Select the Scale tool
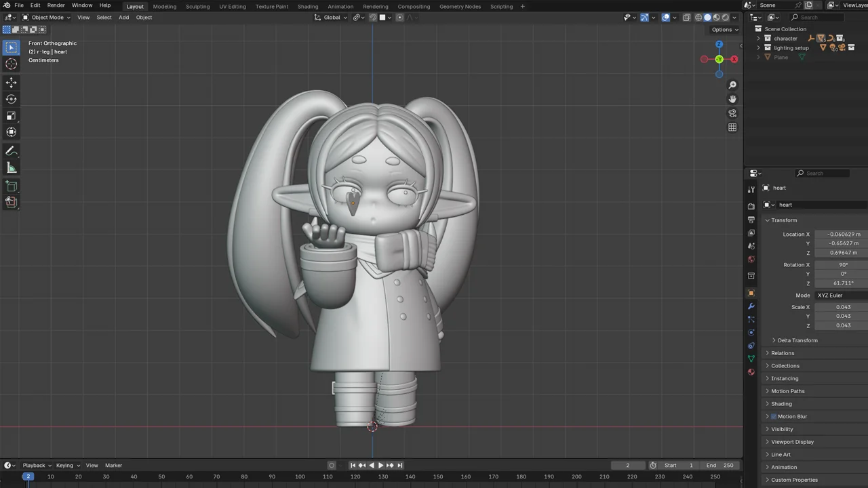 [x=11, y=115]
